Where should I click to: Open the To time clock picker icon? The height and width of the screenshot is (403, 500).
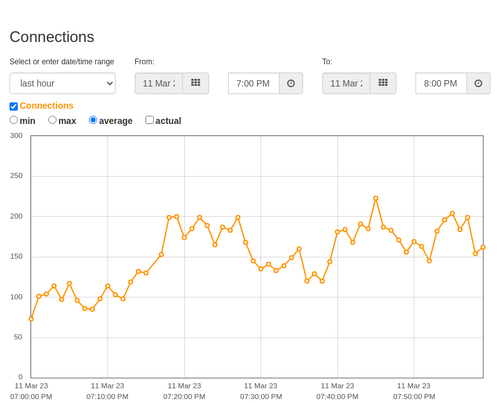pyautogui.click(x=478, y=83)
